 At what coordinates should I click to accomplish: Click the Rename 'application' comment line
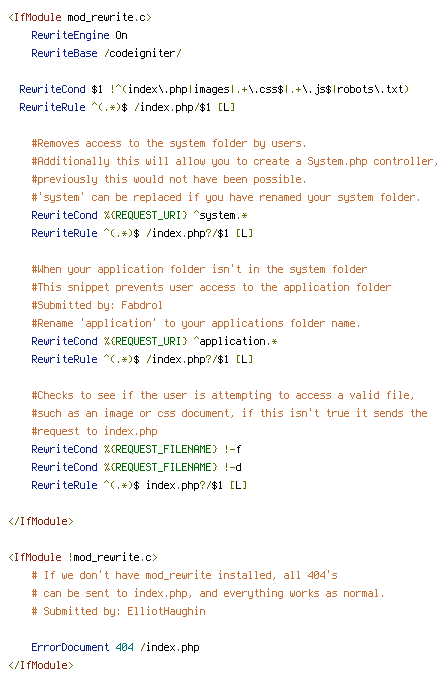pos(196,323)
